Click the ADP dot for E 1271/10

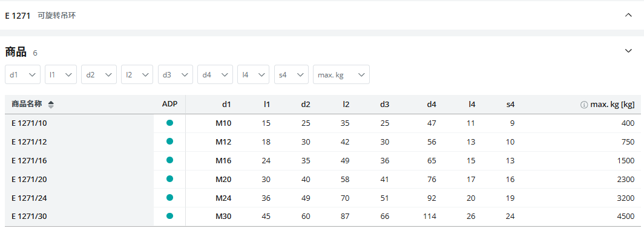169,123
